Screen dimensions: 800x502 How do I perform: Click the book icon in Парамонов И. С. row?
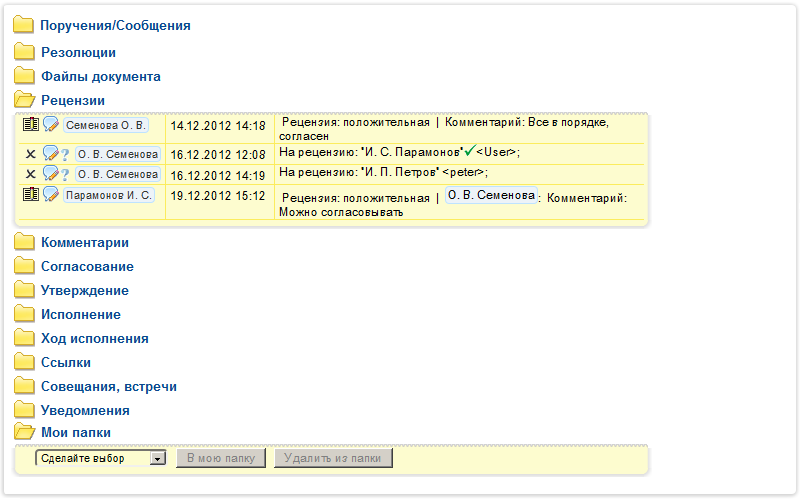click(30, 194)
